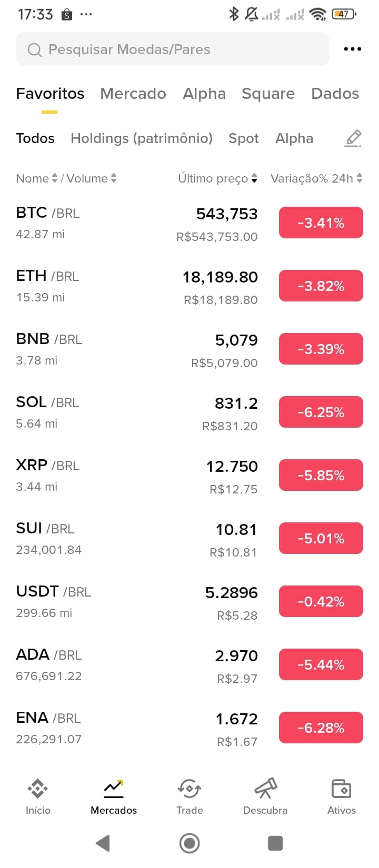This screenshot has width=379, height=868.
Task: Toggle BTC -3.41% change display
Action: point(321,223)
